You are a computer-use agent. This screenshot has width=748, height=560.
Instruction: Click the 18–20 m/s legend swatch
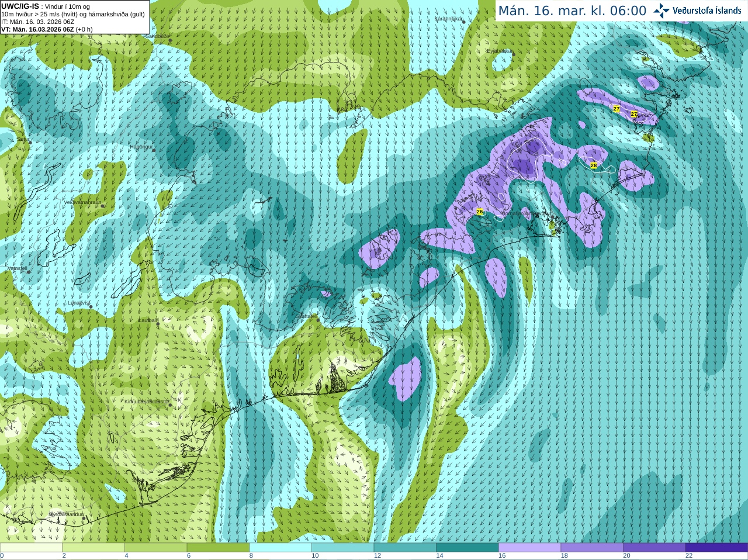tap(592, 548)
